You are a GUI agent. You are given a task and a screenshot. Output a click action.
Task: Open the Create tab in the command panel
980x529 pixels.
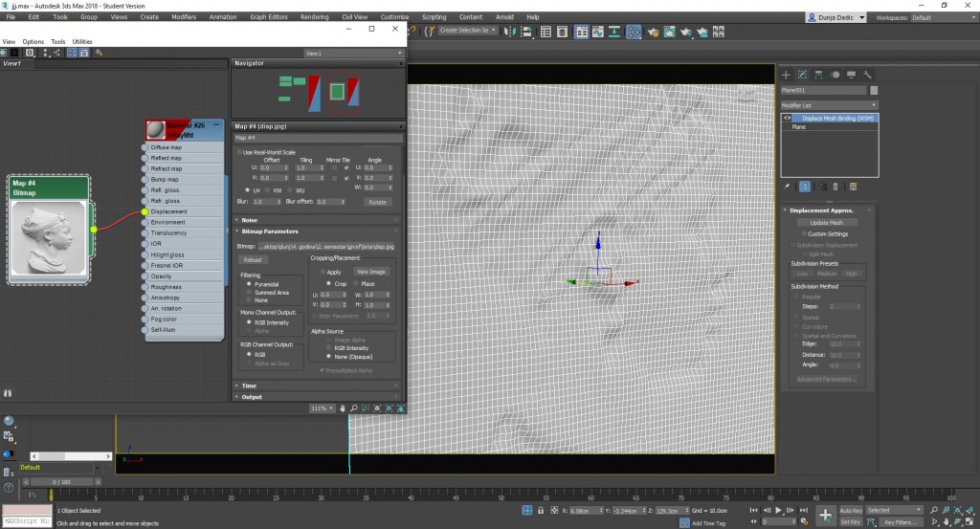tap(786, 75)
